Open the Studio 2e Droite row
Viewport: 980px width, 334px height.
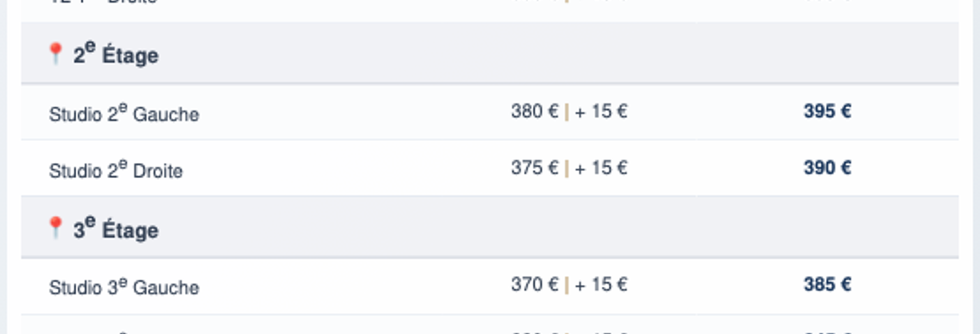tap(490, 168)
